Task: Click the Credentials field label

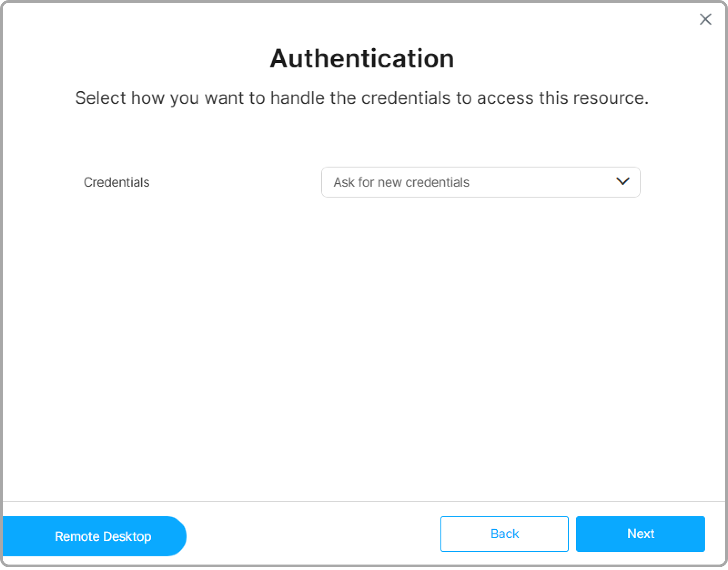Action: coord(116,182)
